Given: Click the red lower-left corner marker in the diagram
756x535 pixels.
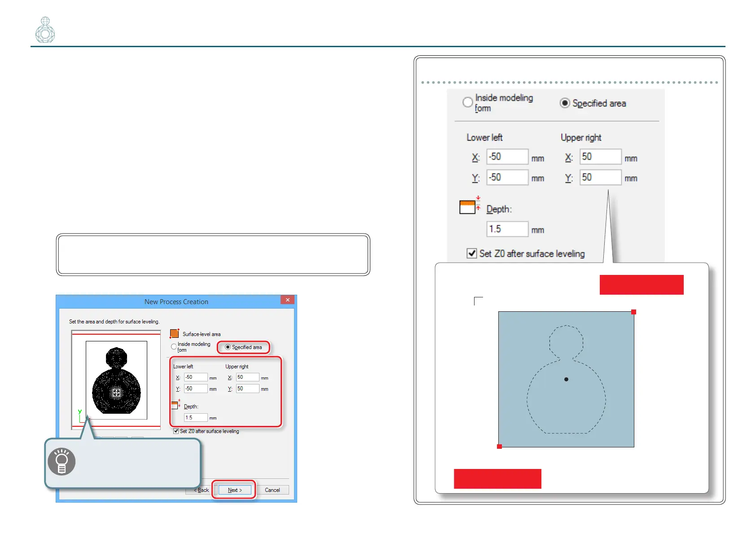Looking at the screenshot, I should 499,446.
